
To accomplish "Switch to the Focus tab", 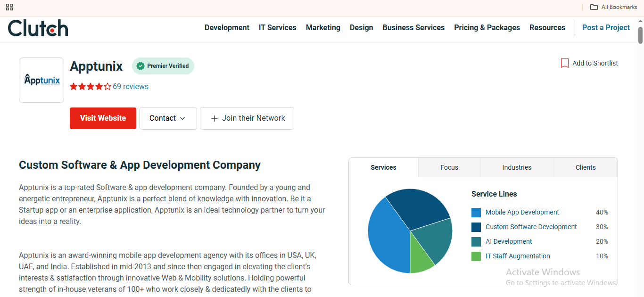I will (x=449, y=167).
